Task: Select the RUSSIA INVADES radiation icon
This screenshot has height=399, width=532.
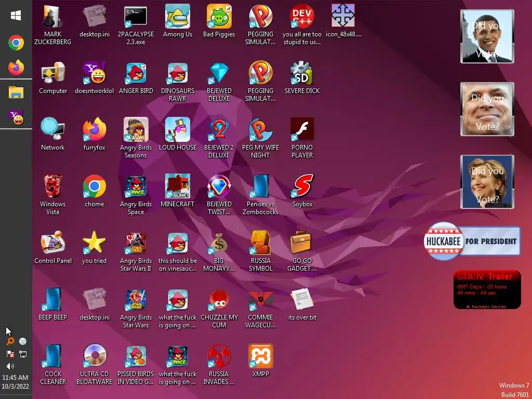Action: pos(219,364)
